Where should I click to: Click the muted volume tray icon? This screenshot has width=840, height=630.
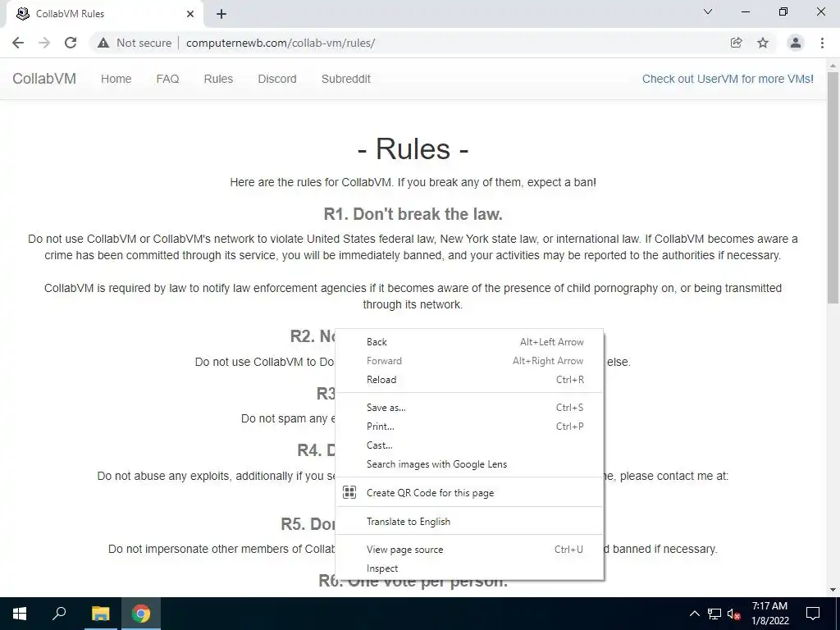(x=734, y=614)
